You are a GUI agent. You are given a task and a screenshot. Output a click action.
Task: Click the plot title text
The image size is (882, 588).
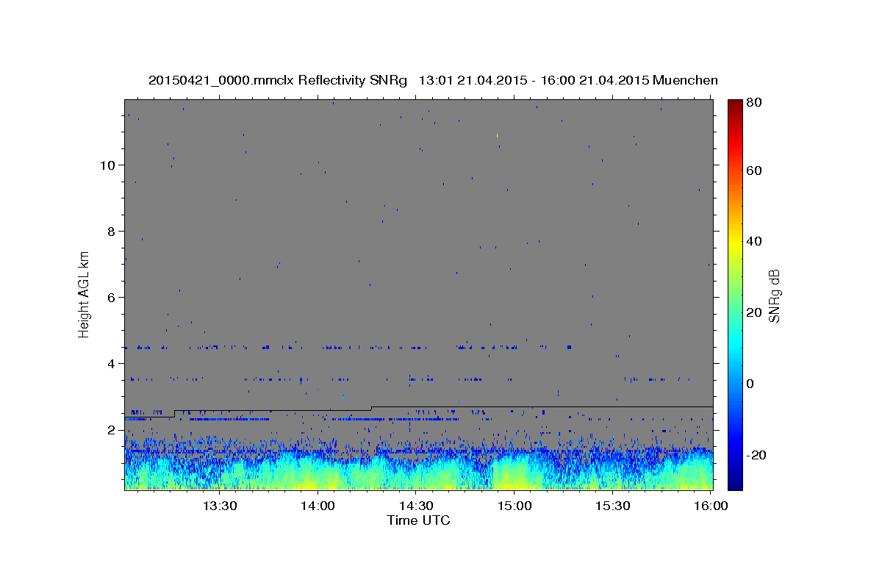[433, 81]
